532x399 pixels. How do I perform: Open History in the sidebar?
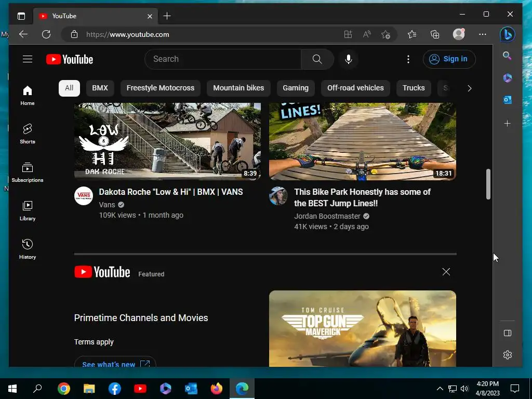[28, 249]
